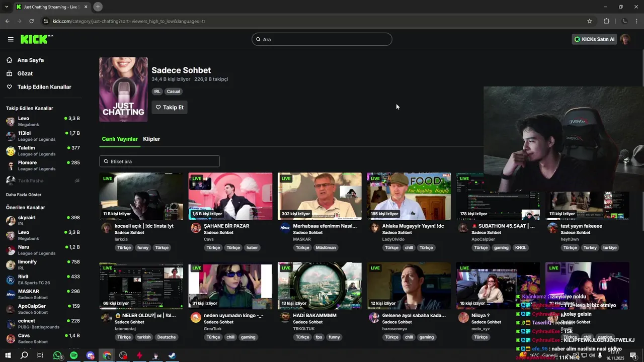This screenshot has height=362, width=644.
Task: Open the Chrome profile button in the toolbar
Action: point(625,21)
